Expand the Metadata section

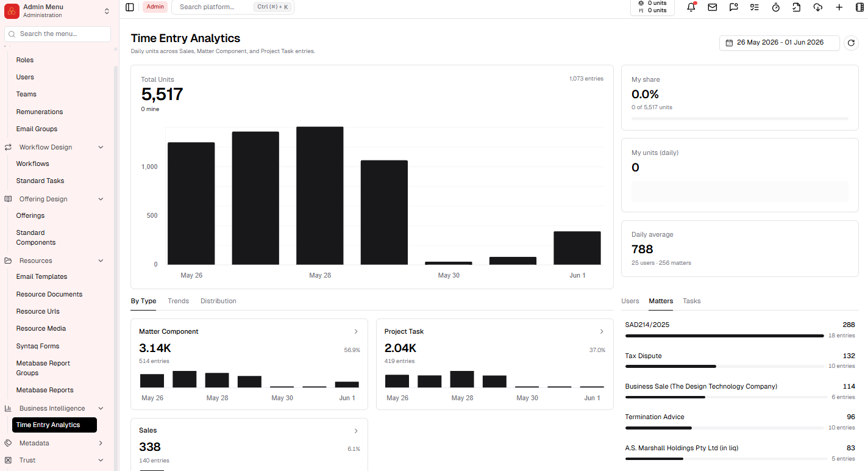tap(101, 443)
